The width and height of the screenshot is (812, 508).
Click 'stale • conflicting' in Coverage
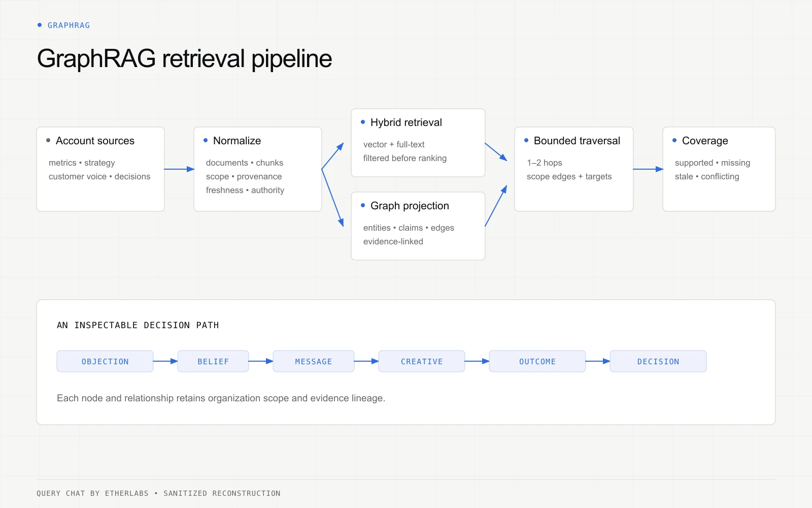point(707,176)
